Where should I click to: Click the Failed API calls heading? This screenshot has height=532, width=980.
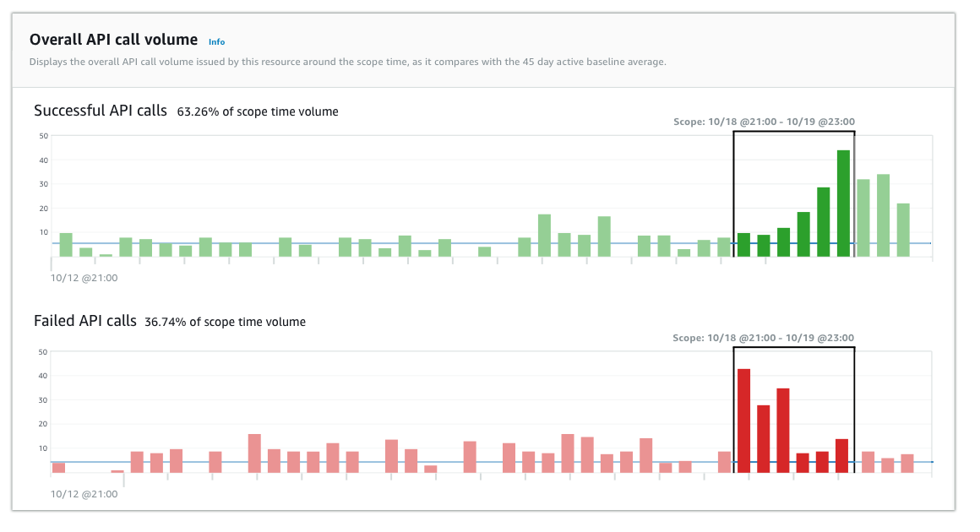85,321
